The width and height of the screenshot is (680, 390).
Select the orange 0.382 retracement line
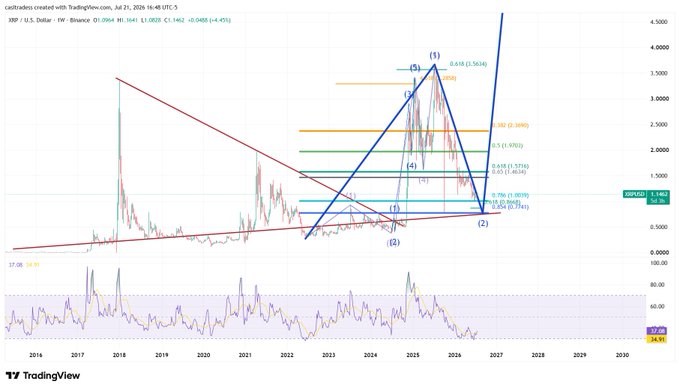[394, 131]
